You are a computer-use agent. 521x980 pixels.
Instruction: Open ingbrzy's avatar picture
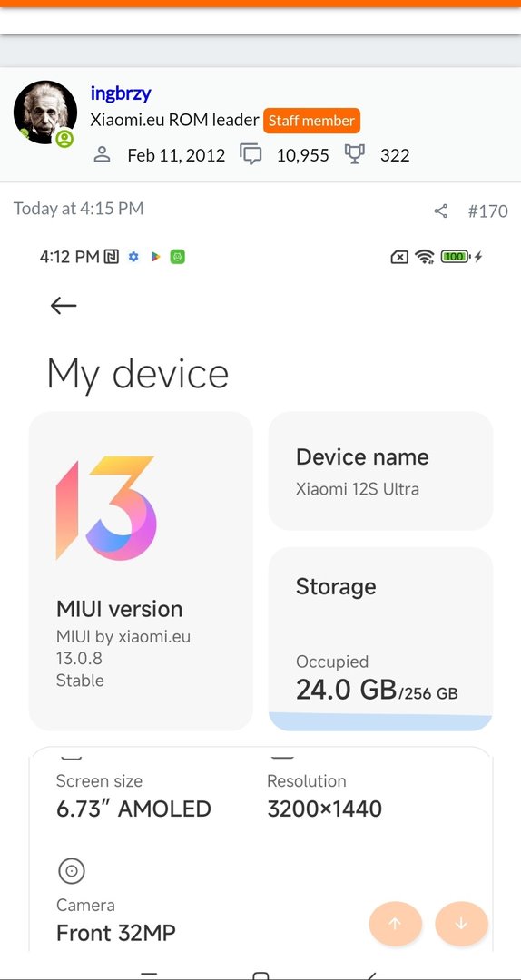pyautogui.click(x=45, y=113)
